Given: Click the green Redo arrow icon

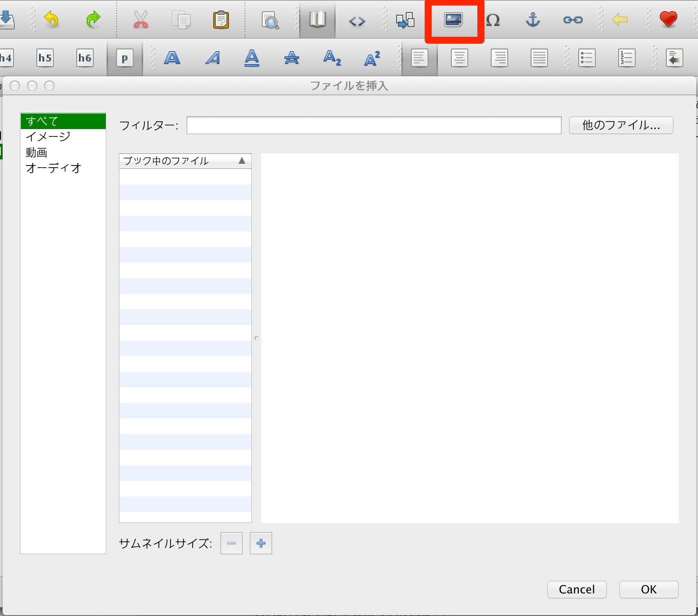Looking at the screenshot, I should pos(93,20).
